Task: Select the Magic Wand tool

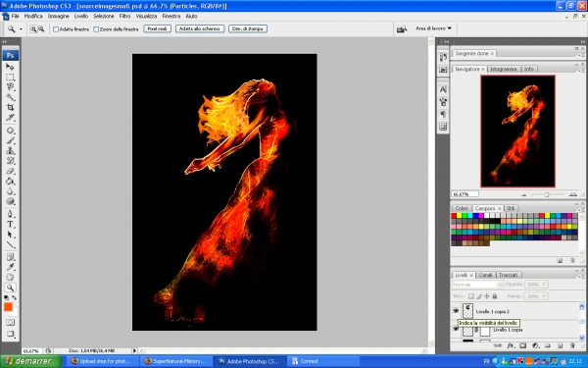Action: tap(10, 97)
